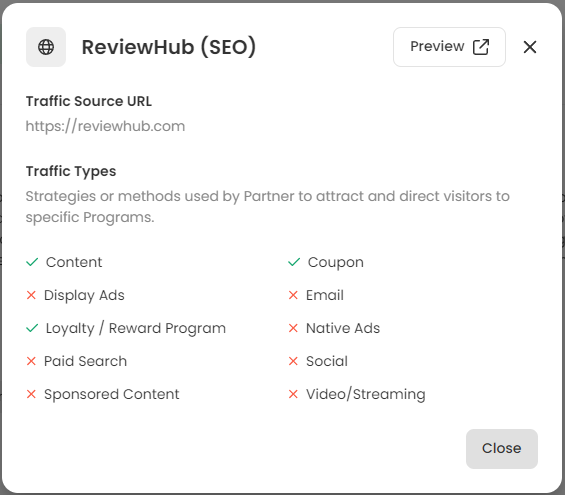Click the Close button
This screenshot has width=565, height=495.
point(502,449)
